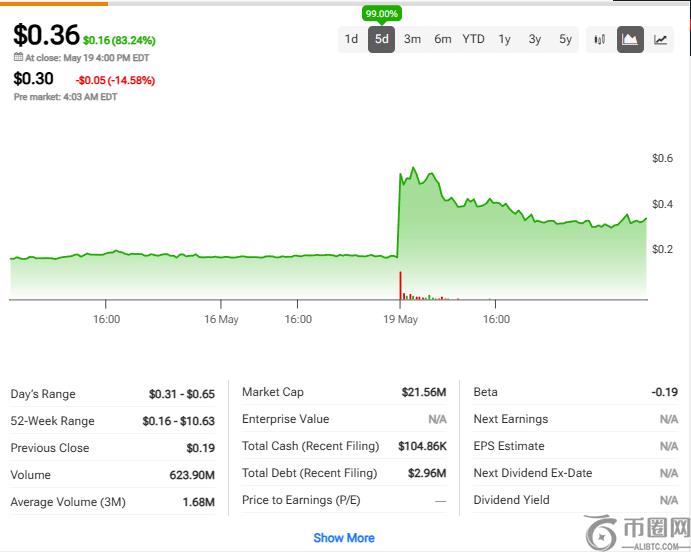Switch chart to 6m range
This screenshot has height=552, width=691.
442,40
